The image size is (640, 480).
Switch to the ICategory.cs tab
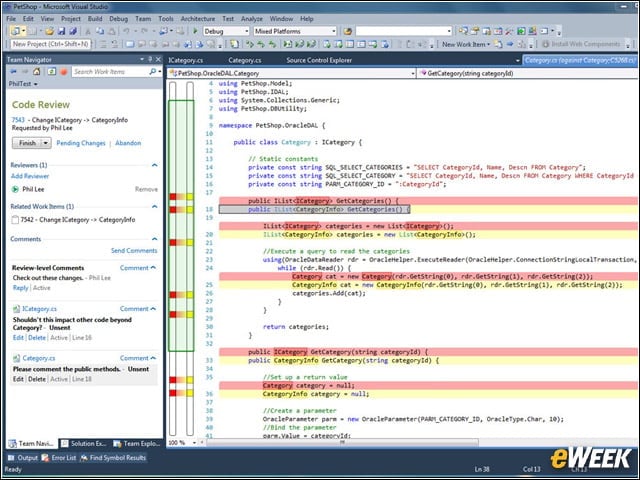tap(186, 60)
